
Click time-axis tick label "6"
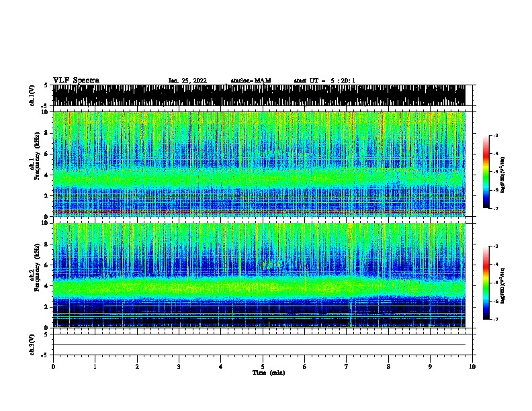(x=305, y=367)
